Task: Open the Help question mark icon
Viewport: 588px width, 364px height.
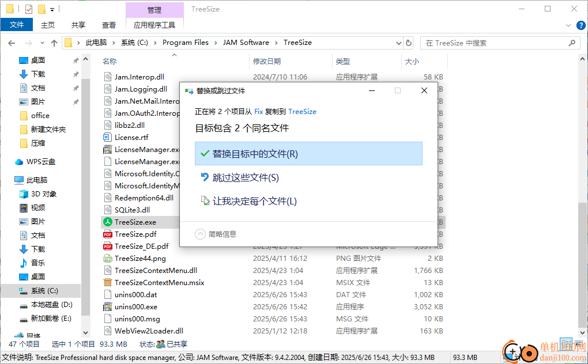Action: point(581,25)
